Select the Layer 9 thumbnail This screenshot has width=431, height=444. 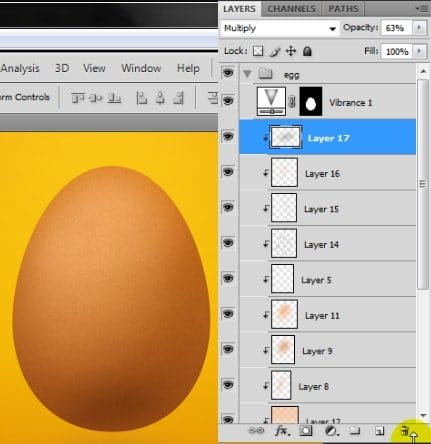pyautogui.click(x=283, y=349)
